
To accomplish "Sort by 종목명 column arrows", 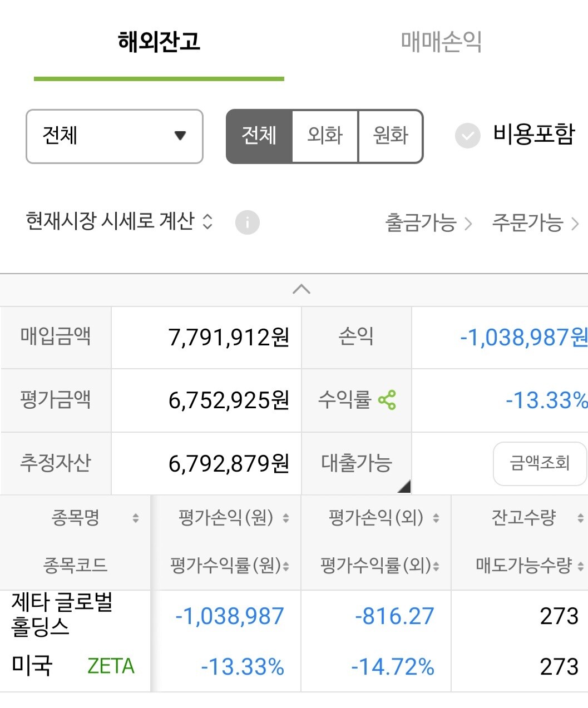I will point(135,518).
